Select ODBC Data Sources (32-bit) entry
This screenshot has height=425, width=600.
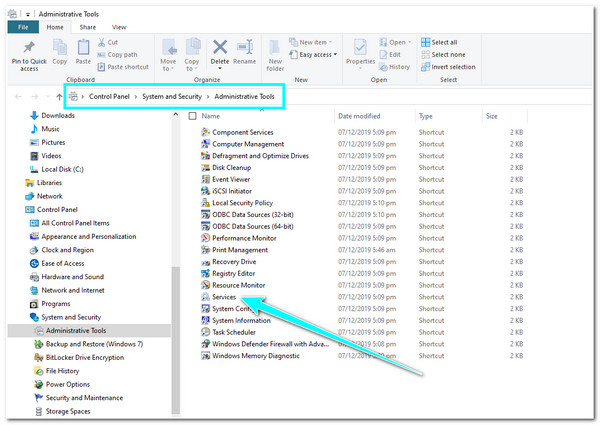point(253,215)
